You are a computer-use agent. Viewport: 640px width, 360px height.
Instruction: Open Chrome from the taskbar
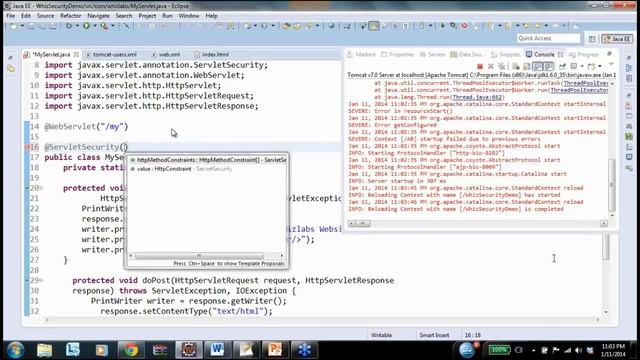[x=131, y=350]
